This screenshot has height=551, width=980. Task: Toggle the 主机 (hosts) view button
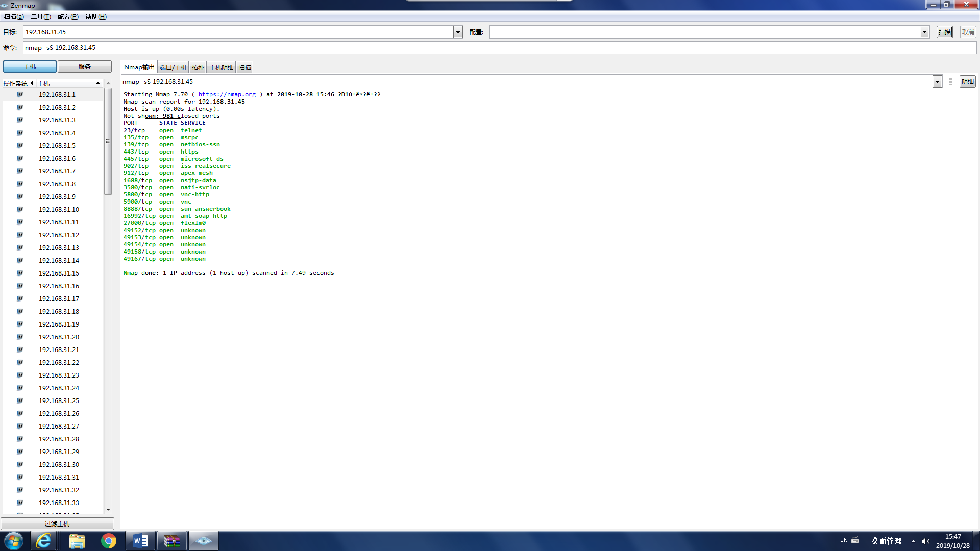point(30,67)
